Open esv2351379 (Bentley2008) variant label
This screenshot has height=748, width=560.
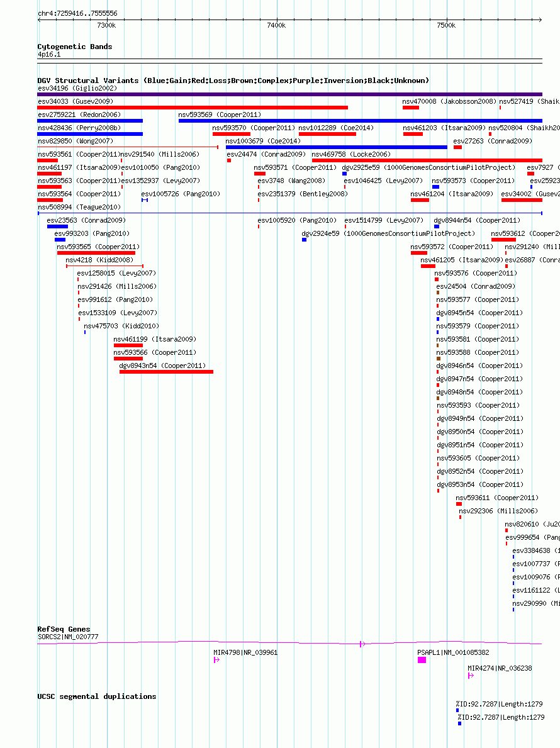(x=303, y=194)
